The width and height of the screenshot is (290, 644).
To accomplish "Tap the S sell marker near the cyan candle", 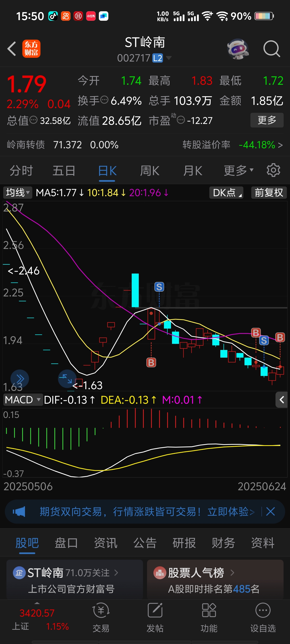I will tap(159, 287).
